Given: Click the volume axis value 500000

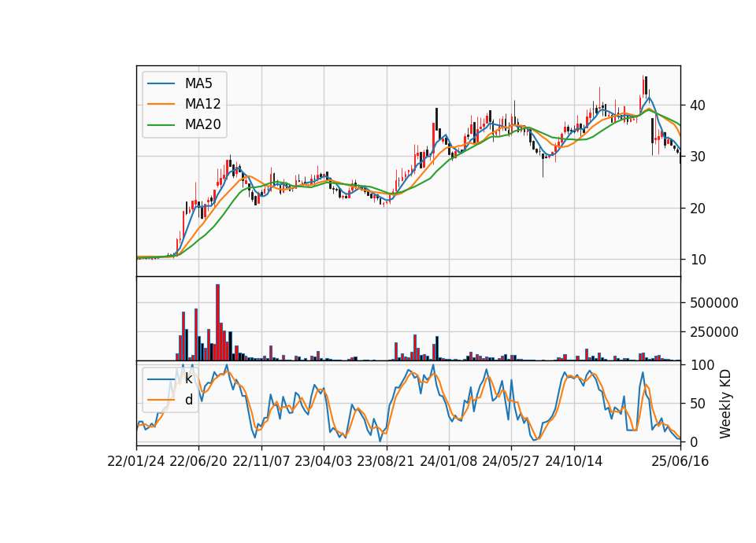Looking at the screenshot, I should pyautogui.click(x=714, y=303).
